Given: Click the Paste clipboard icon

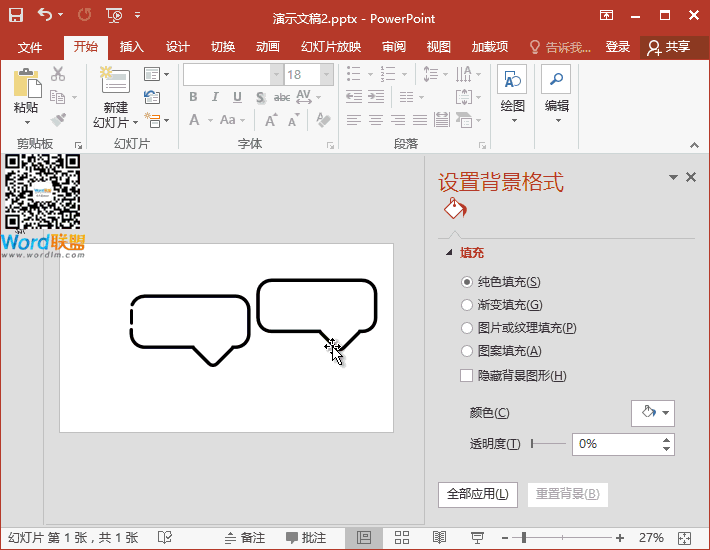Looking at the screenshot, I should [27, 82].
